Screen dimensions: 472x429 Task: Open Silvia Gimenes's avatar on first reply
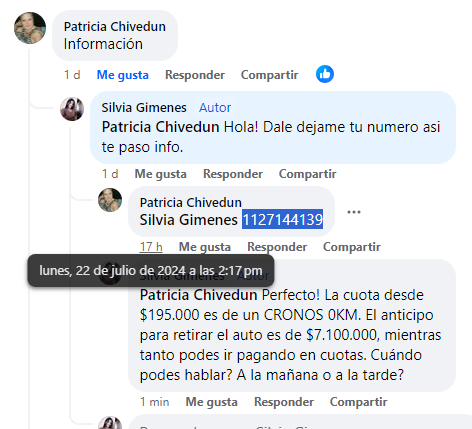72,109
